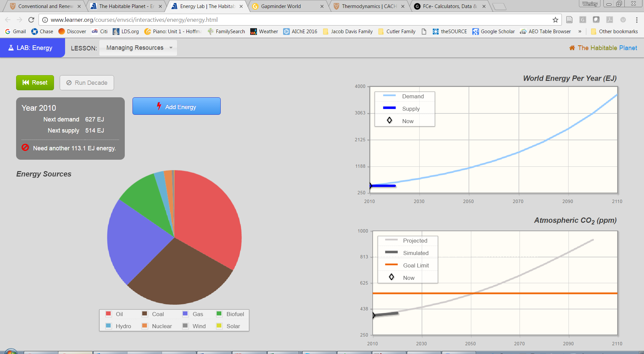Open the Weather bookmark
644x354 pixels.
[x=264, y=32]
